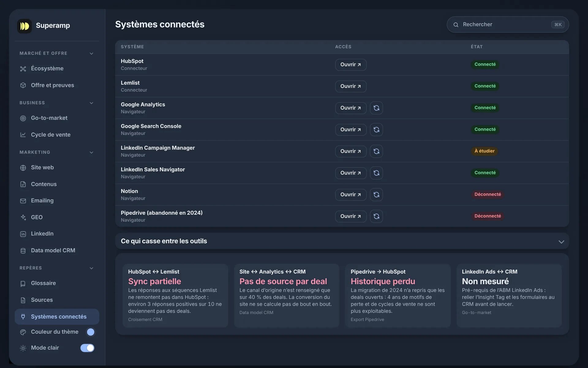This screenshot has height=368, width=588.
Task: Click the Notion Déconnecté status badge
Action: [x=488, y=194]
